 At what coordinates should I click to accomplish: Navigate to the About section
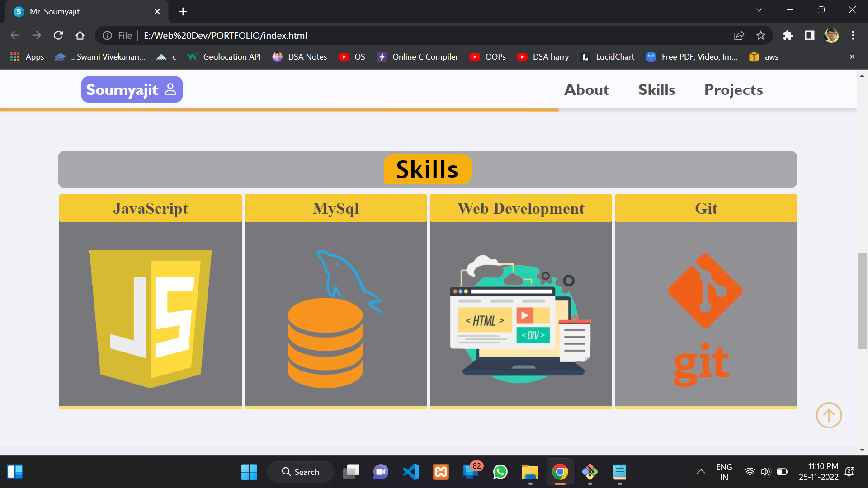[587, 89]
